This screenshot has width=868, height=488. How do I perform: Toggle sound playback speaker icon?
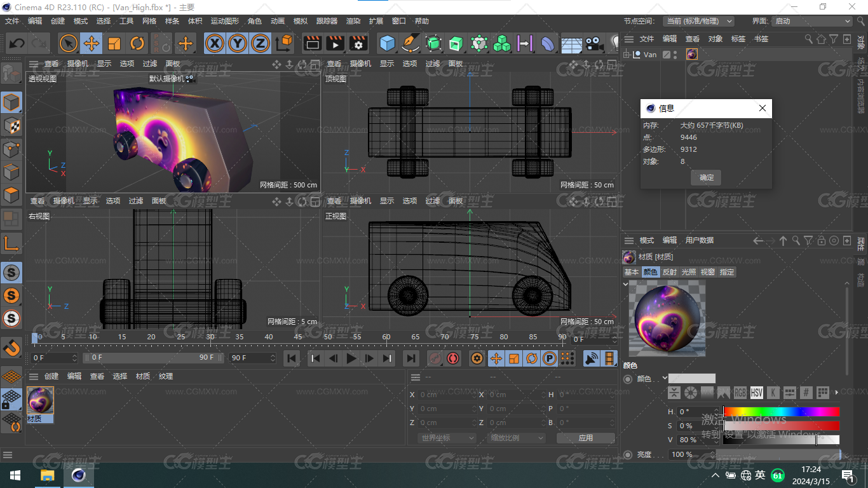pos(592,358)
